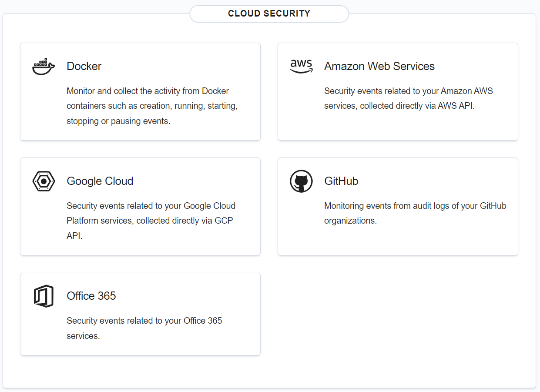Click the GitHub octocat icon
The height and width of the screenshot is (392, 540).
301,181
